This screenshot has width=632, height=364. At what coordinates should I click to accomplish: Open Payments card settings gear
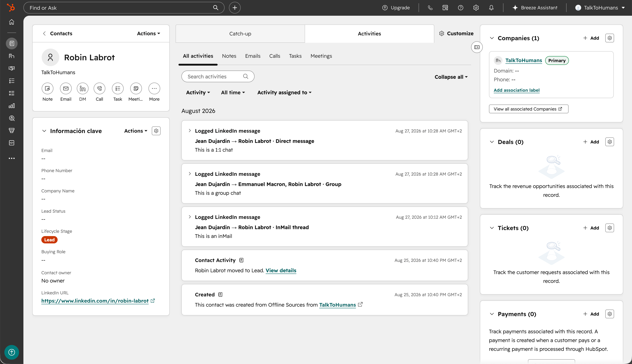pyautogui.click(x=610, y=314)
